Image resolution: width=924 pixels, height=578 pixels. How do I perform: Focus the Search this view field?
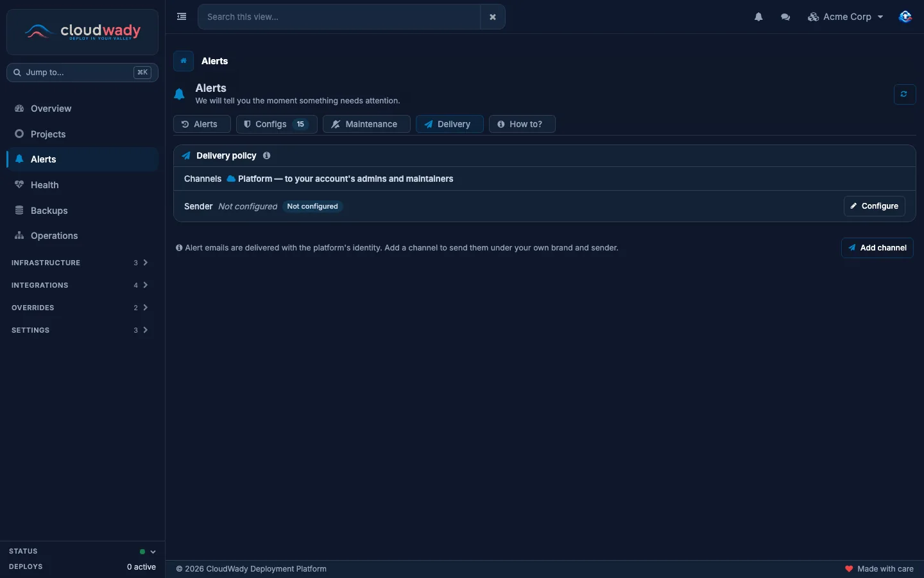[339, 17]
